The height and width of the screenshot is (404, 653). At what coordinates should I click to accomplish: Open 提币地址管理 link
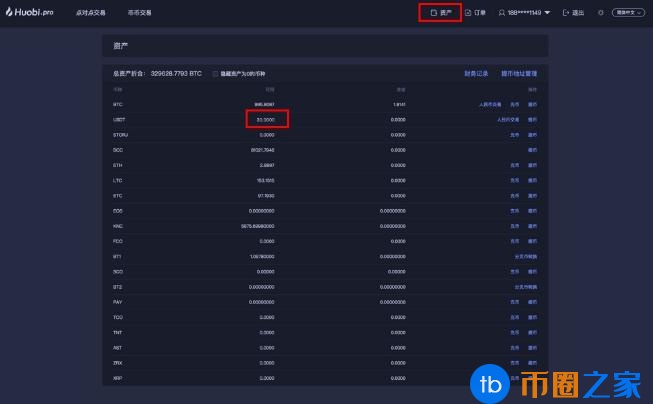519,74
